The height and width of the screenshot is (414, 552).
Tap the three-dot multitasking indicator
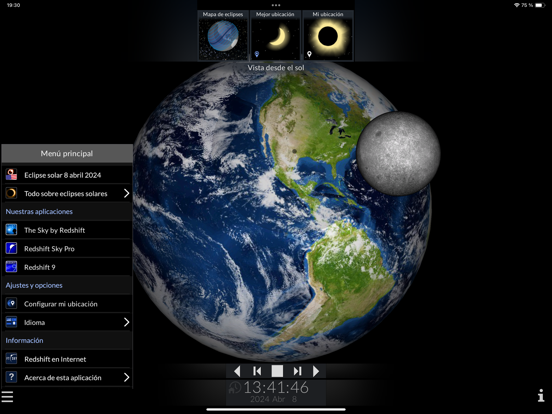point(276,5)
